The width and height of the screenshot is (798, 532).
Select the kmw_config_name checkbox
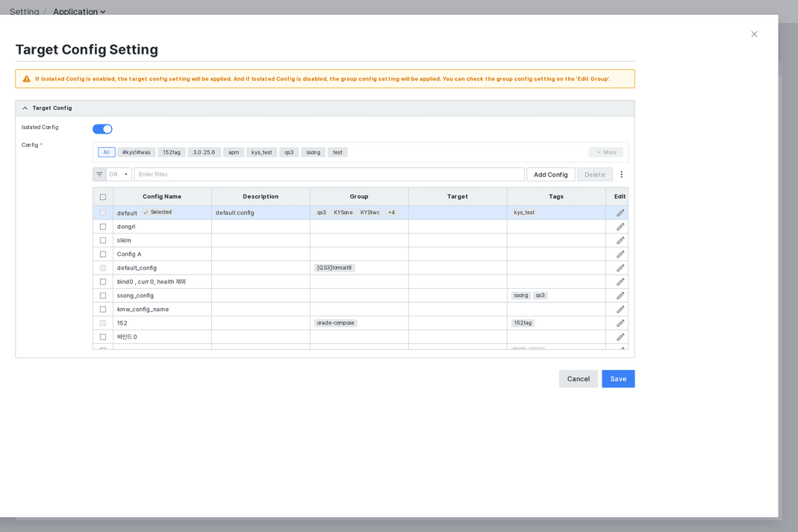point(103,309)
